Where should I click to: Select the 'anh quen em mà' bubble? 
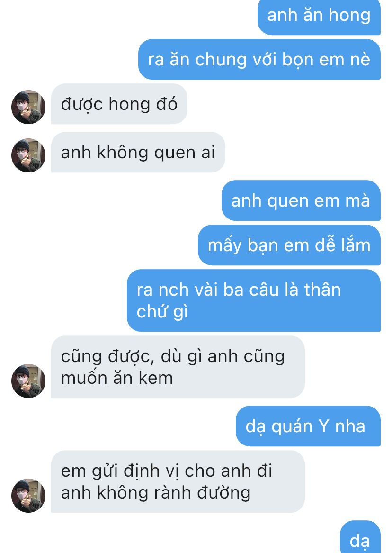tap(301, 200)
